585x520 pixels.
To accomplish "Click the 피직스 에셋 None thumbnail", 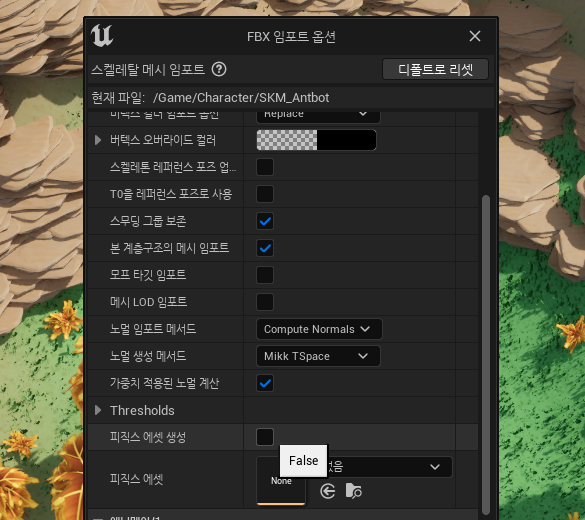I will (281, 481).
